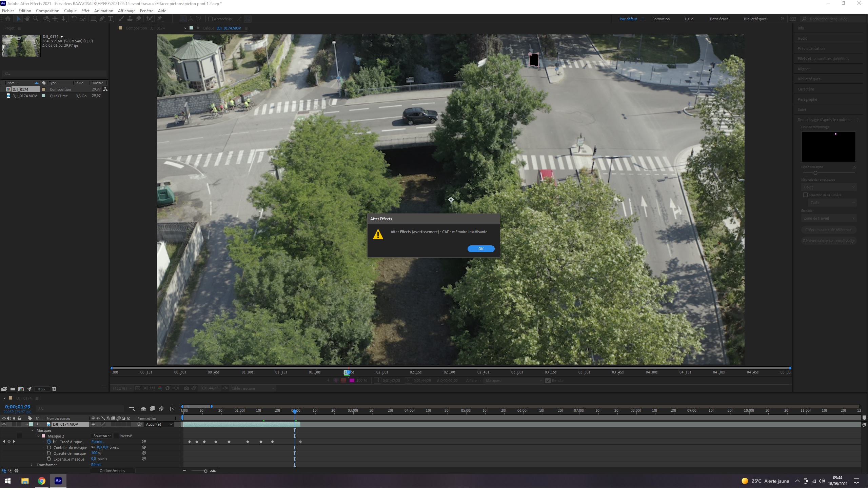The width and height of the screenshot is (868, 488).
Task: Select the Pen tool
Action: tap(102, 19)
